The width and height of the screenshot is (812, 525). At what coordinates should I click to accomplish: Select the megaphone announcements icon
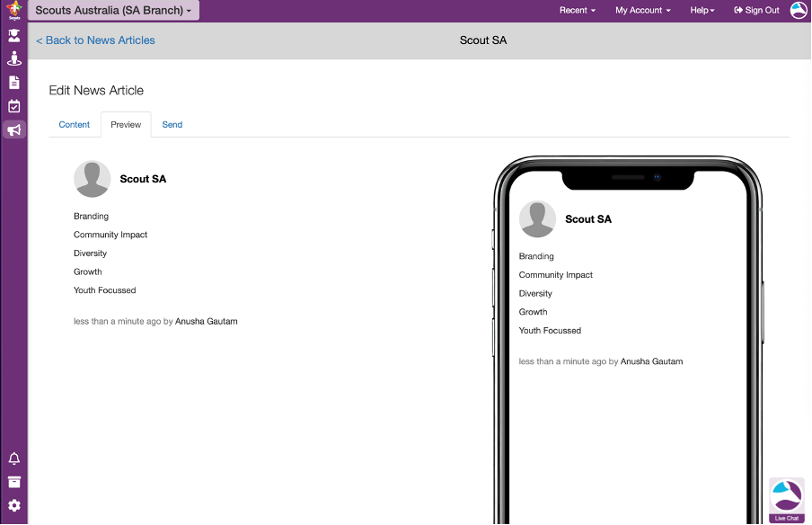pos(13,130)
